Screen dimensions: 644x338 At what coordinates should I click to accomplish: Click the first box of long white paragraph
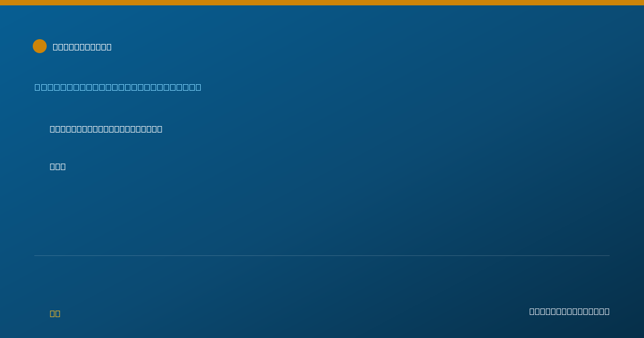point(53,129)
